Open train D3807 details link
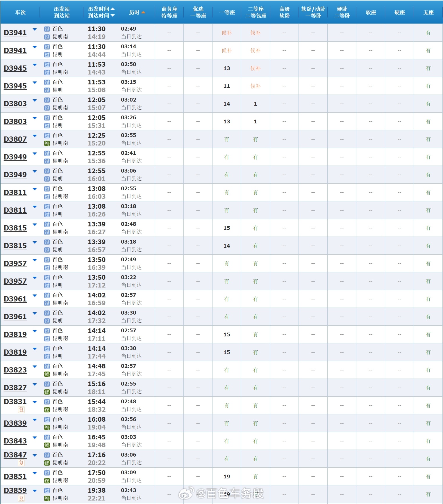 click(x=15, y=139)
